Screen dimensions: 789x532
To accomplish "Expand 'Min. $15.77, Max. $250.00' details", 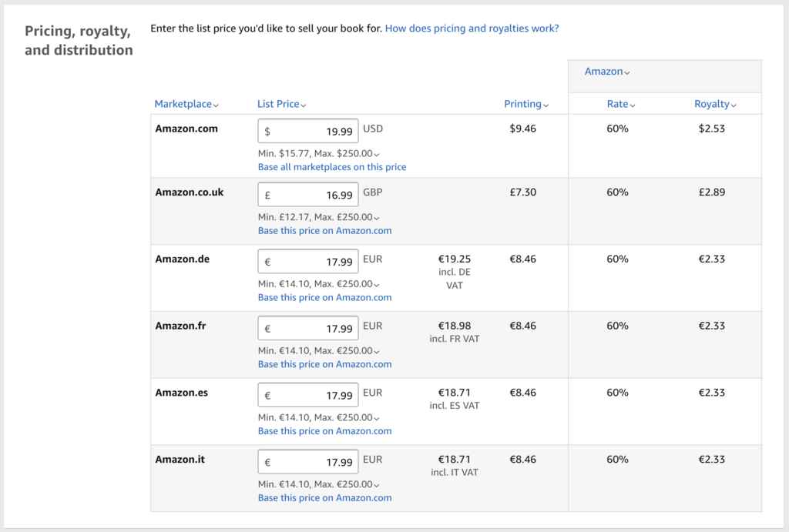I will click(318, 153).
